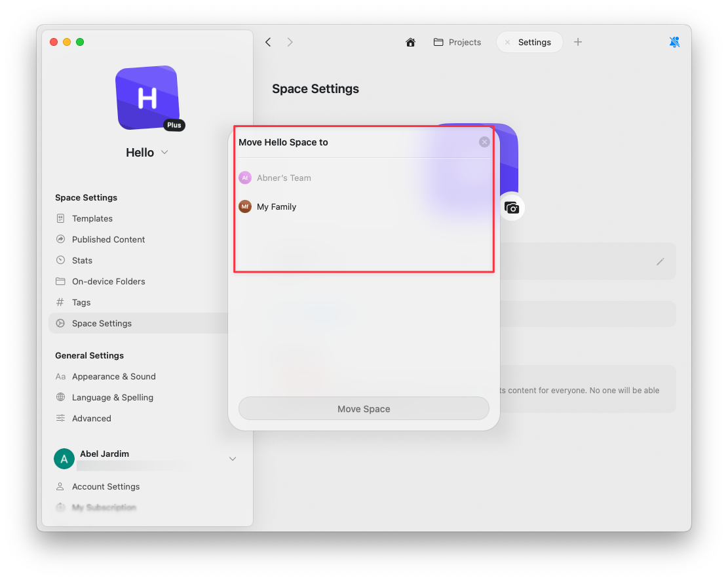Click the Appearance Aa icon

[x=60, y=377]
